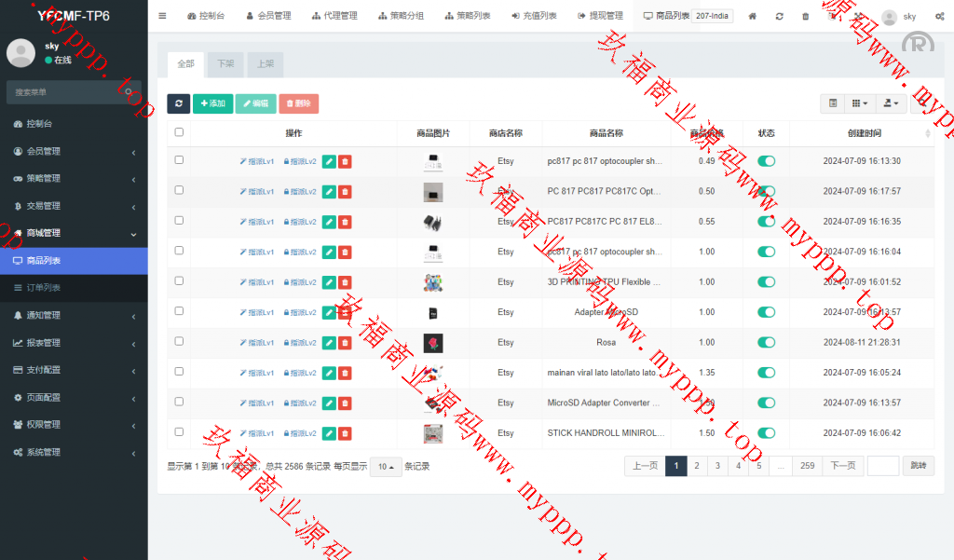Expand 会员管理 in the left sidebar
The height and width of the screenshot is (560, 954).
(74, 151)
